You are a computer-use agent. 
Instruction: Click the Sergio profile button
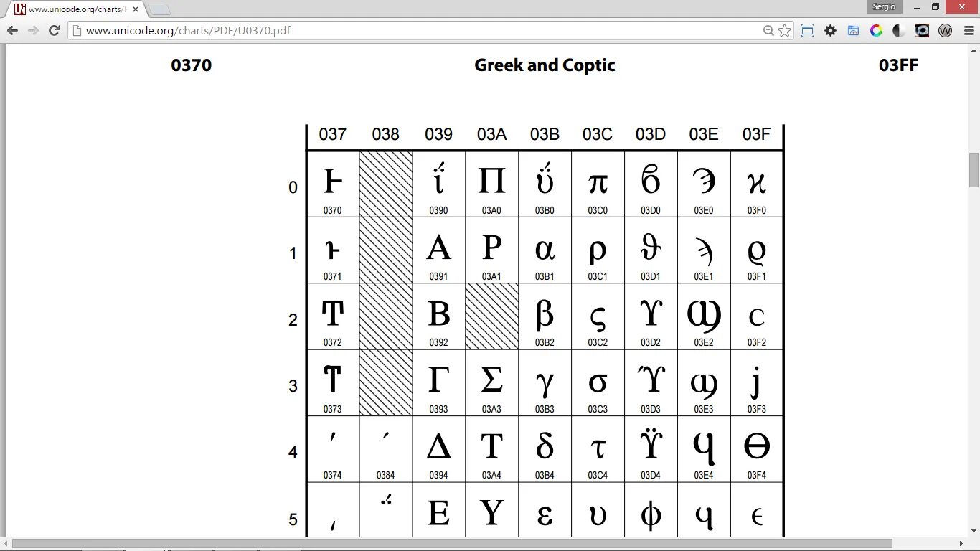[884, 6]
